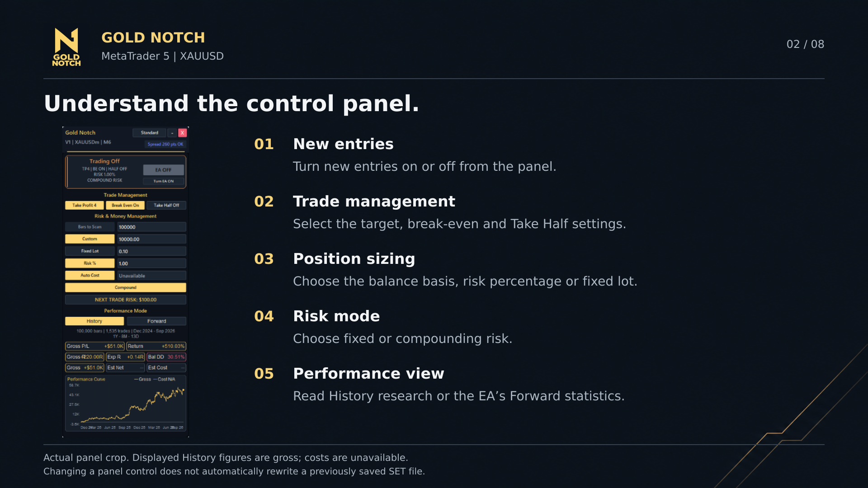This screenshot has width=868, height=488.
Task: Select the Custom balance basis button
Action: 90,239
